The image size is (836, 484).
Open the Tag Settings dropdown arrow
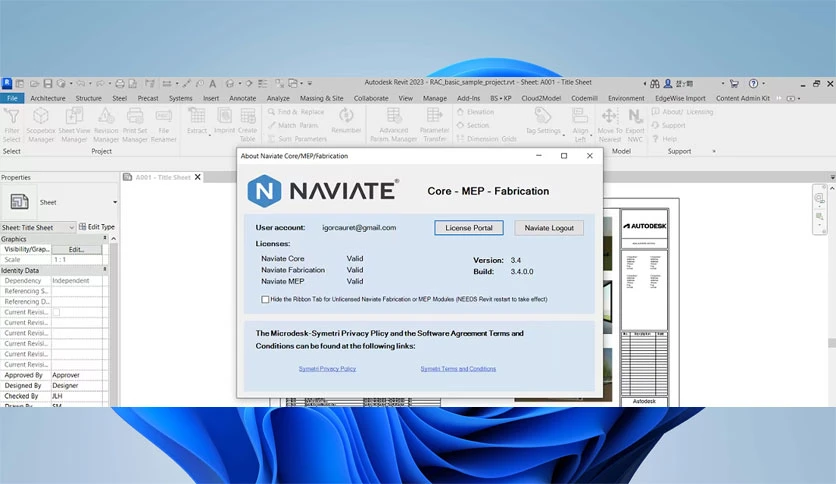[x=564, y=135]
